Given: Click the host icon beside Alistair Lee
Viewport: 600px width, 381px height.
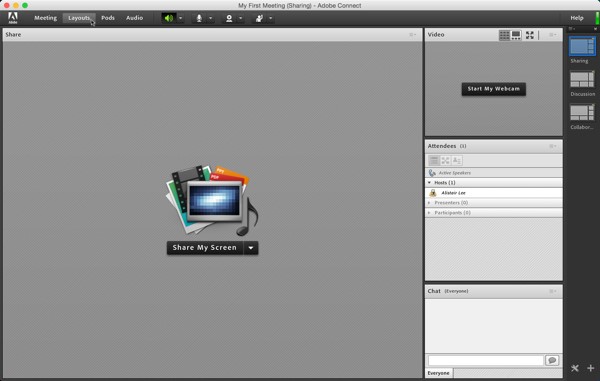Looking at the screenshot, I should (x=433, y=193).
